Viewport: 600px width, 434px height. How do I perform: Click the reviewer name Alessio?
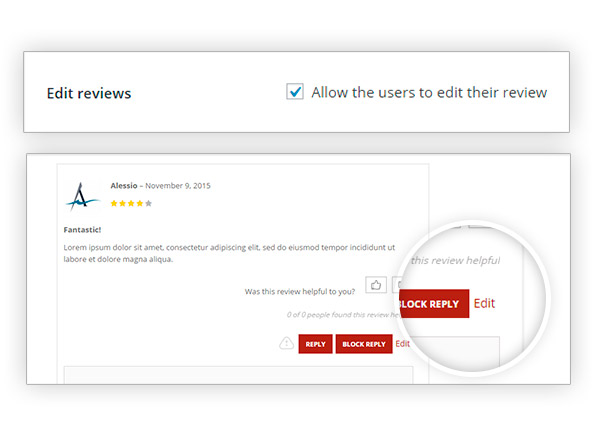pyautogui.click(x=124, y=186)
